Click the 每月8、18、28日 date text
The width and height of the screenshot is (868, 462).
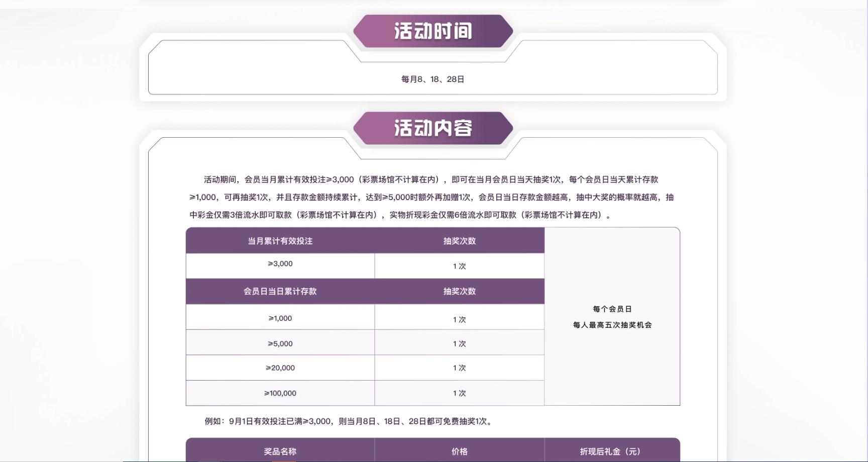coord(432,79)
